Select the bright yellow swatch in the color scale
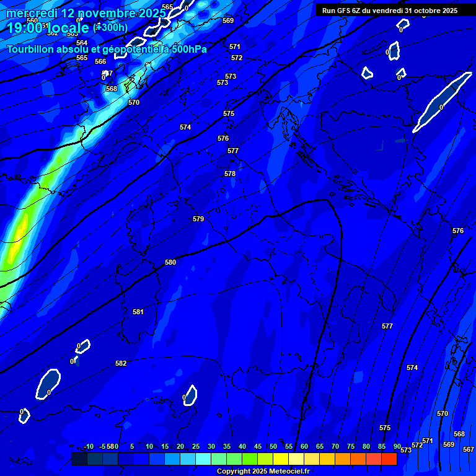 point(280,459)
